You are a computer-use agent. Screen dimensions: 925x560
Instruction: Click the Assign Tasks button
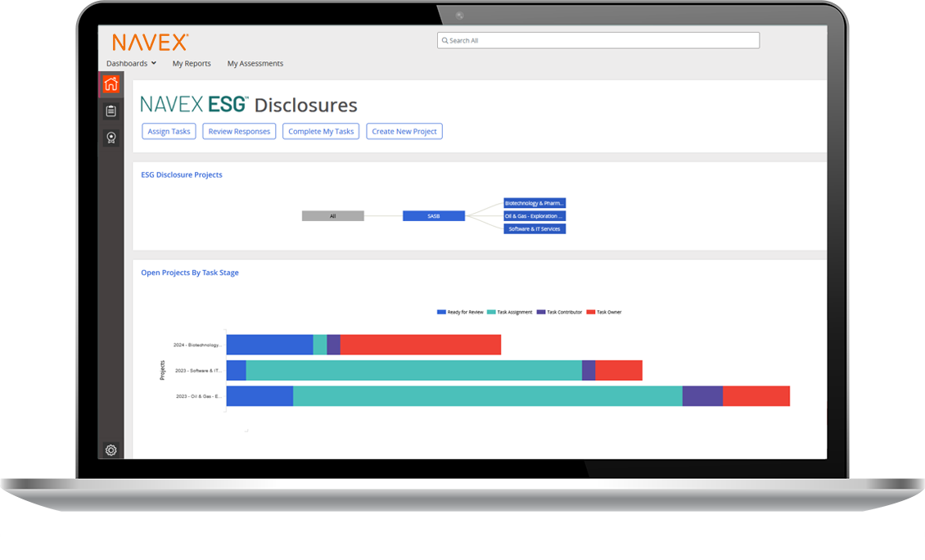pyautogui.click(x=169, y=132)
